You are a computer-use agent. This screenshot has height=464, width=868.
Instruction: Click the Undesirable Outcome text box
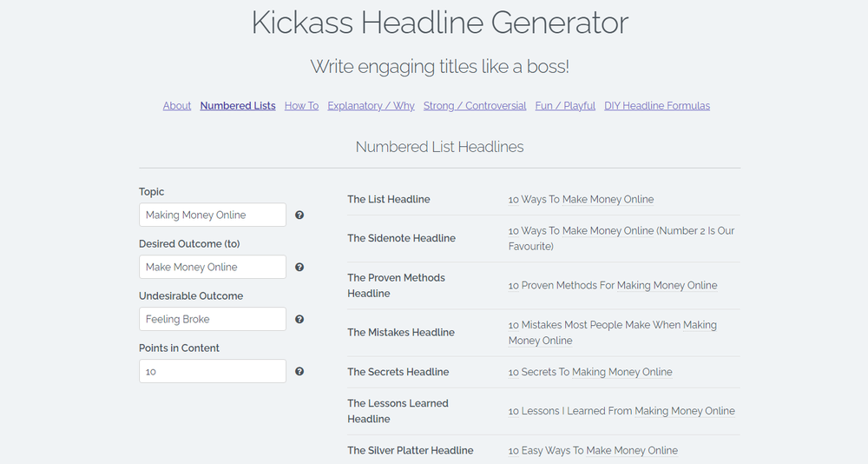[213, 320]
